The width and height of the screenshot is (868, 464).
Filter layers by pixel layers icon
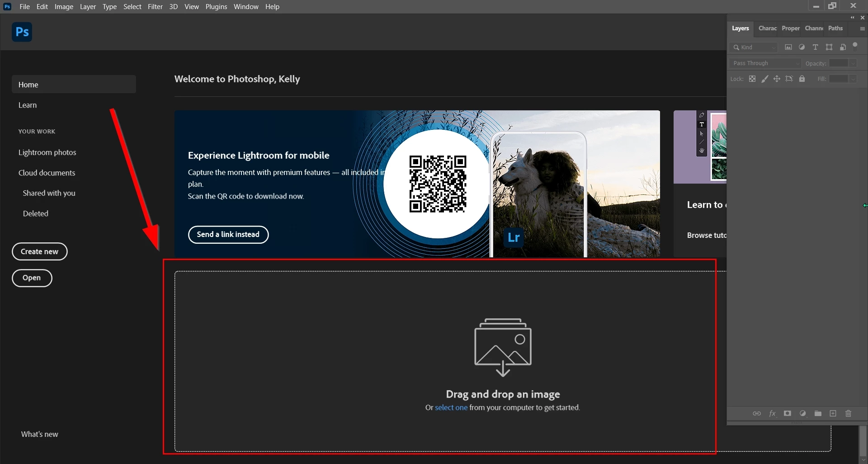point(788,47)
